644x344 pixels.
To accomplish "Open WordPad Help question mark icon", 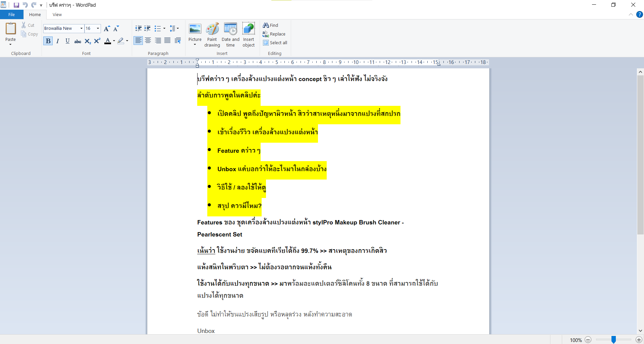I will tap(640, 14).
